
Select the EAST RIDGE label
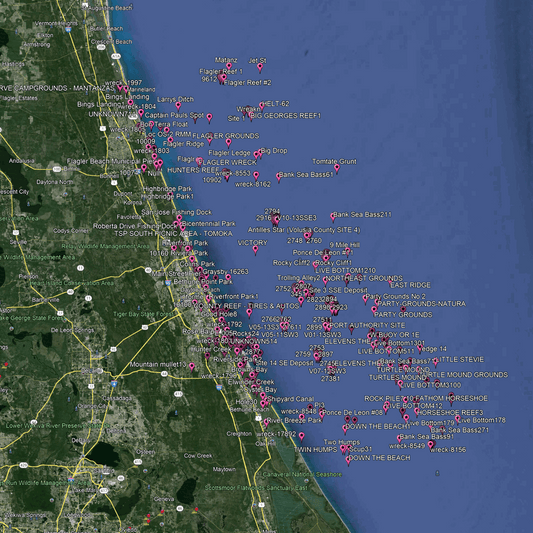point(410,285)
